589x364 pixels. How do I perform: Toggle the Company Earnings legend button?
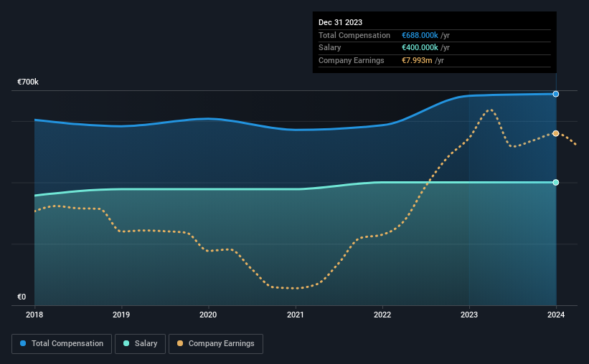[216, 344]
